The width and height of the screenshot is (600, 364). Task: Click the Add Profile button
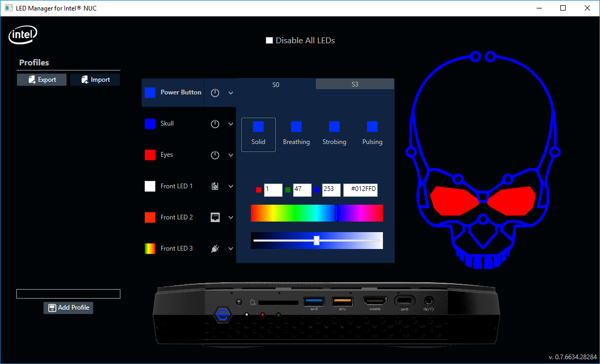point(69,308)
